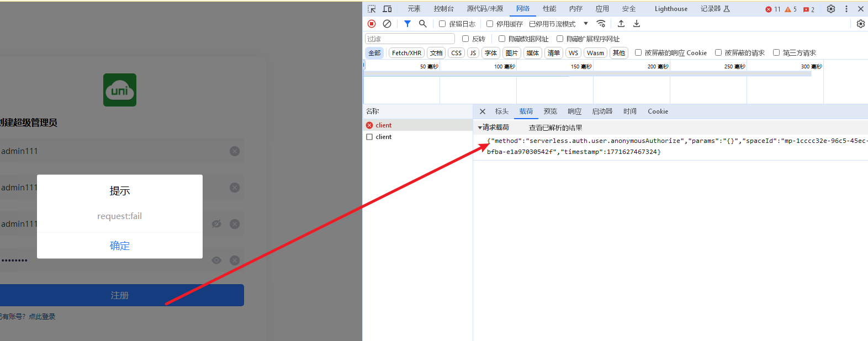Screen dimensions: 868x341
Task: Export HAR file download icon
Action: click(x=637, y=24)
